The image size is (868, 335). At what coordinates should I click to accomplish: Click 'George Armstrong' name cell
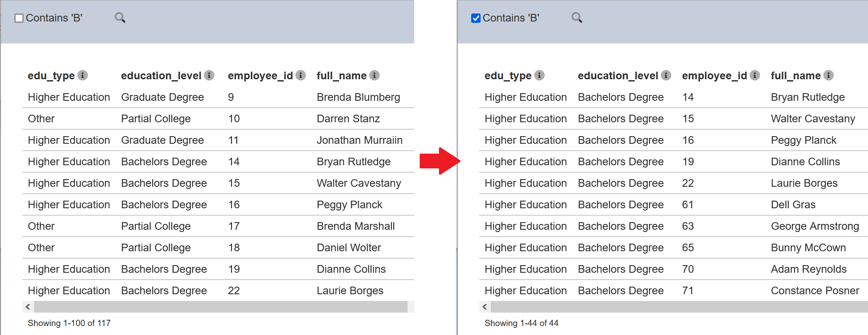tap(815, 226)
